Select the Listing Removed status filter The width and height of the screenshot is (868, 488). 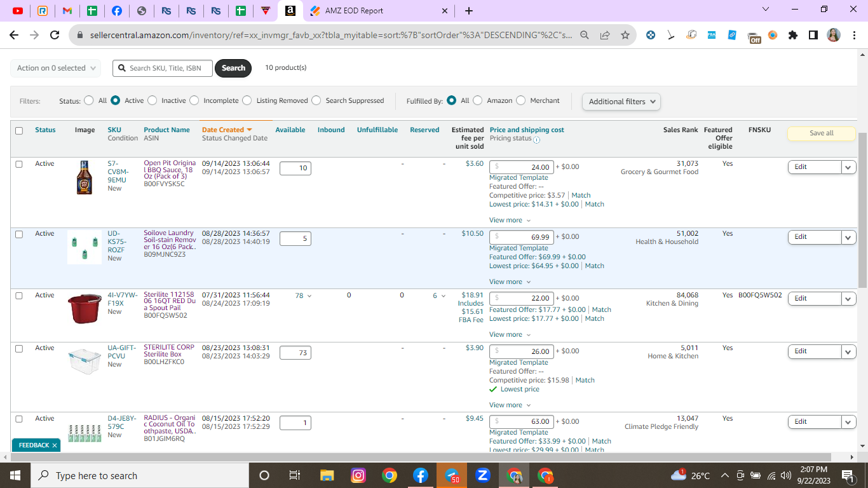(247, 100)
